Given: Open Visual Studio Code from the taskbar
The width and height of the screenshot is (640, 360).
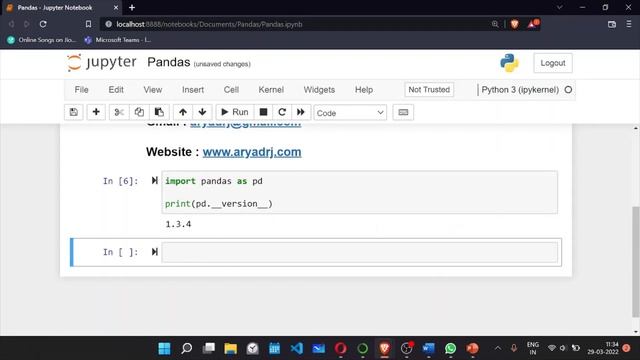Looking at the screenshot, I should coord(297,348).
